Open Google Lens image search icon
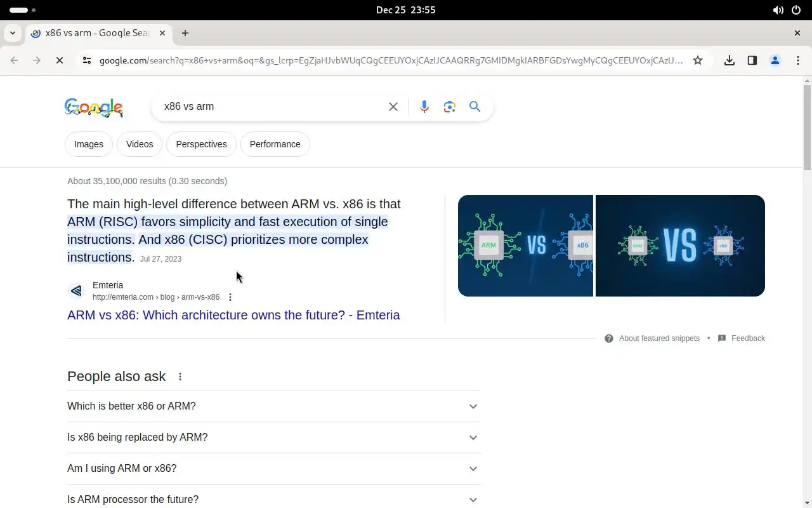Viewport: 812px width, 508px height. tap(450, 107)
